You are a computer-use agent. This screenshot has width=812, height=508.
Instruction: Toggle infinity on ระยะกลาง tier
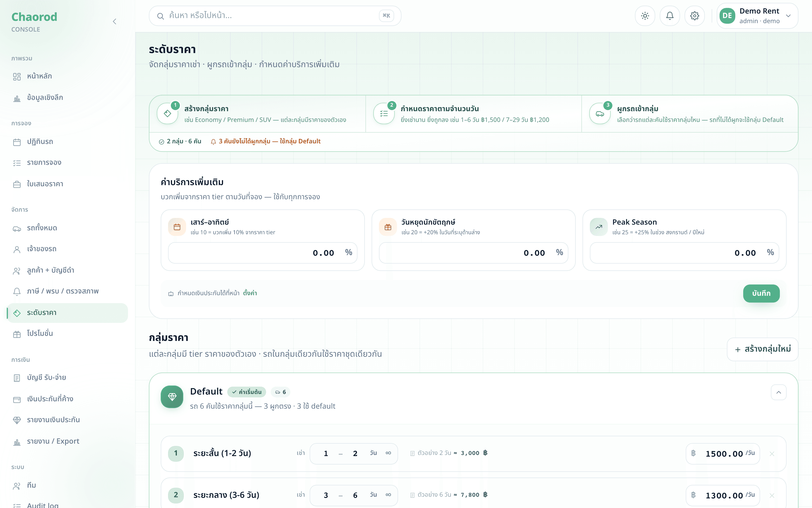(388, 495)
